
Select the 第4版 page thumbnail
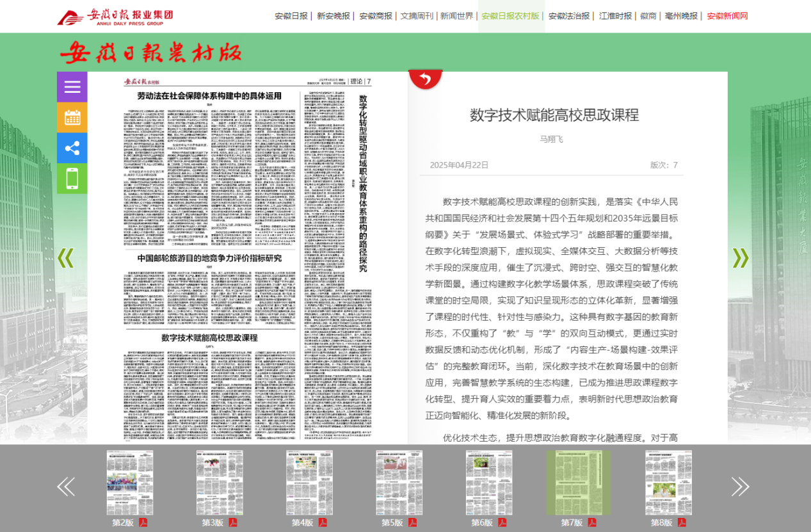(309, 483)
